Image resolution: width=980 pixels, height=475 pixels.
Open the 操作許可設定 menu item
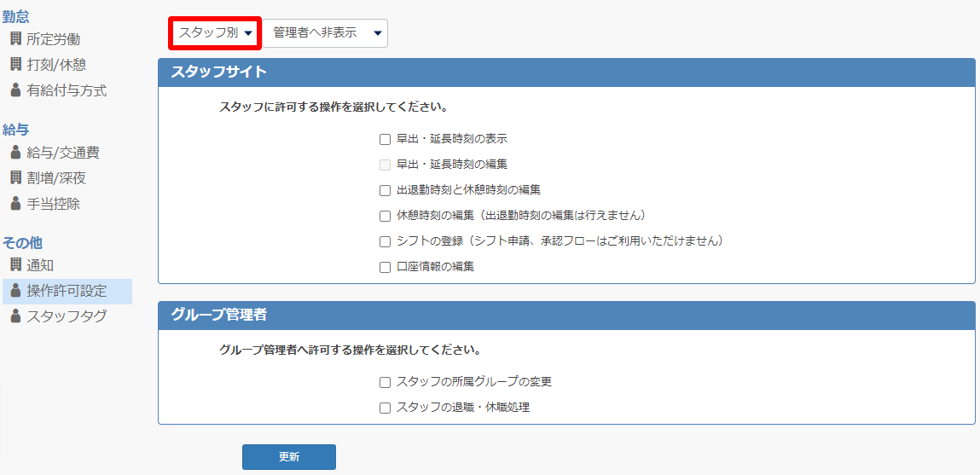(x=67, y=292)
